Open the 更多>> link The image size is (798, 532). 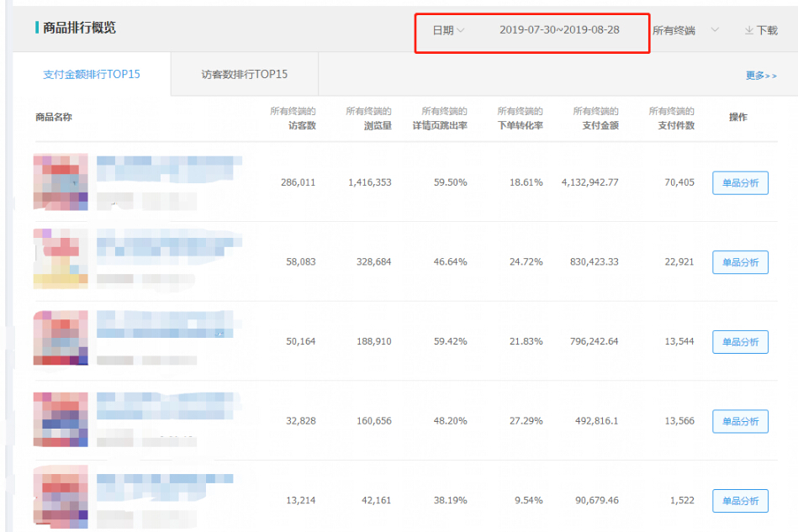[x=761, y=76]
